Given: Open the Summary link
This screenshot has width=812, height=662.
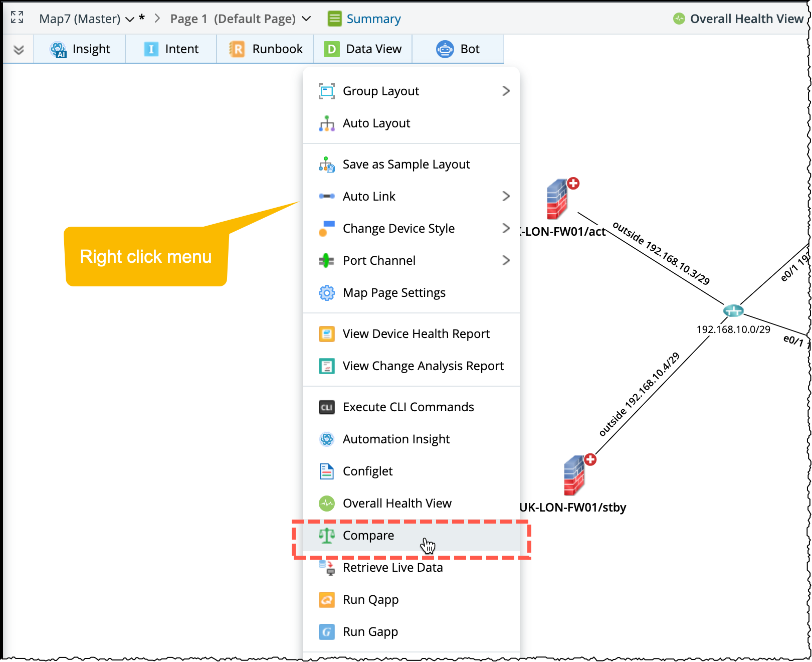Looking at the screenshot, I should point(373,19).
